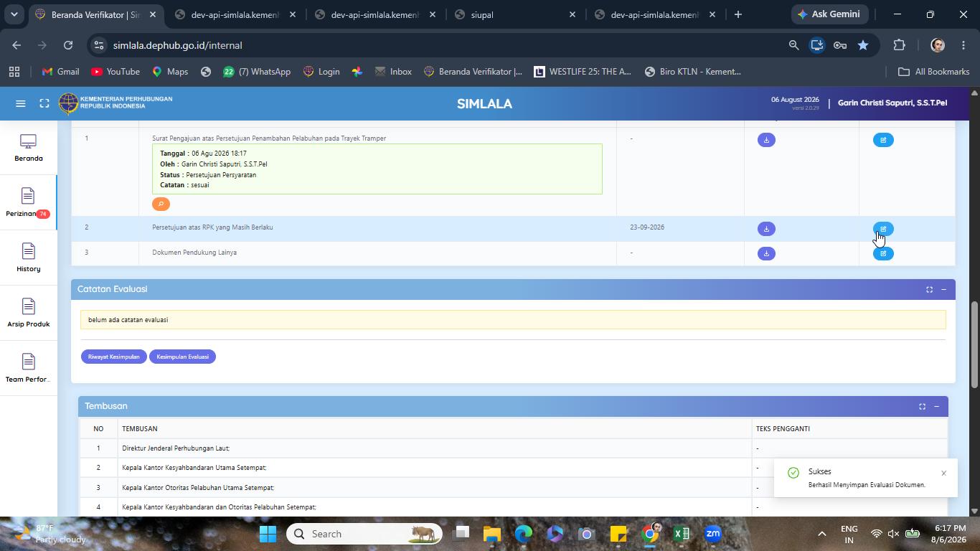Open the Beranda sidebar item
Screen dimensions: 980x551
point(28,147)
